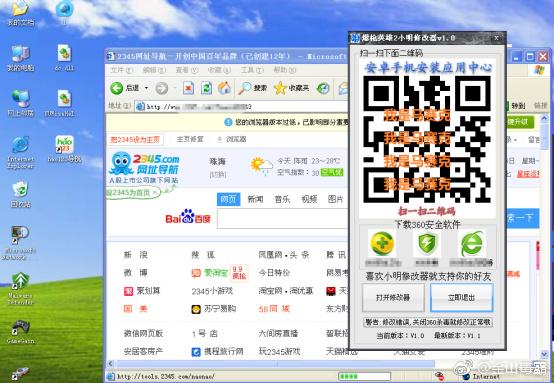Select the 网页 search tab
554x383 pixels.
(228, 199)
